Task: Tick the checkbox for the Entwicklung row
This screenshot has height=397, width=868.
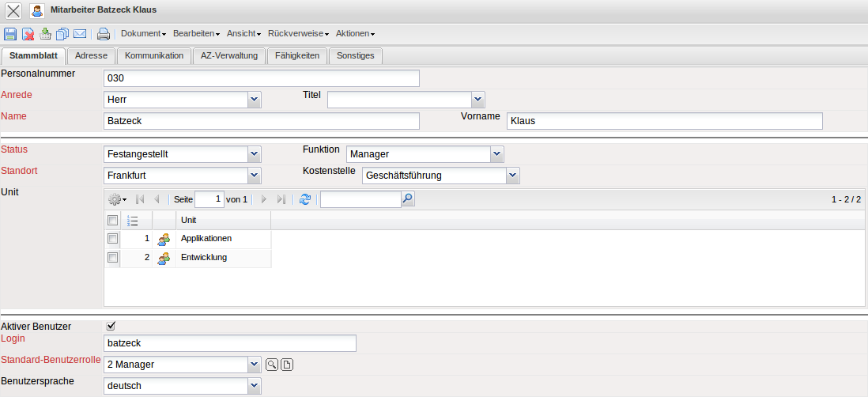Action: [112, 257]
